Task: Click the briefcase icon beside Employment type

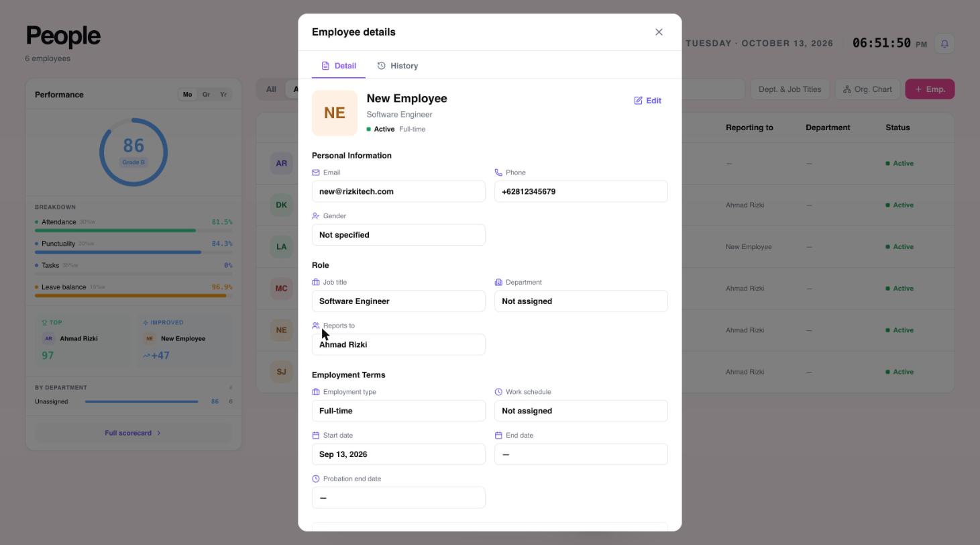Action: [x=316, y=392]
